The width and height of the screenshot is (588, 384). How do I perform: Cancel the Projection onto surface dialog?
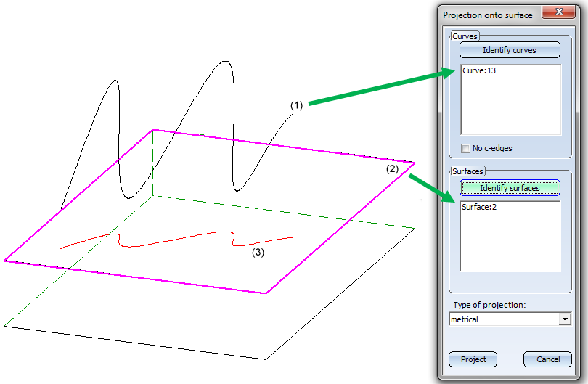[547, 359]
